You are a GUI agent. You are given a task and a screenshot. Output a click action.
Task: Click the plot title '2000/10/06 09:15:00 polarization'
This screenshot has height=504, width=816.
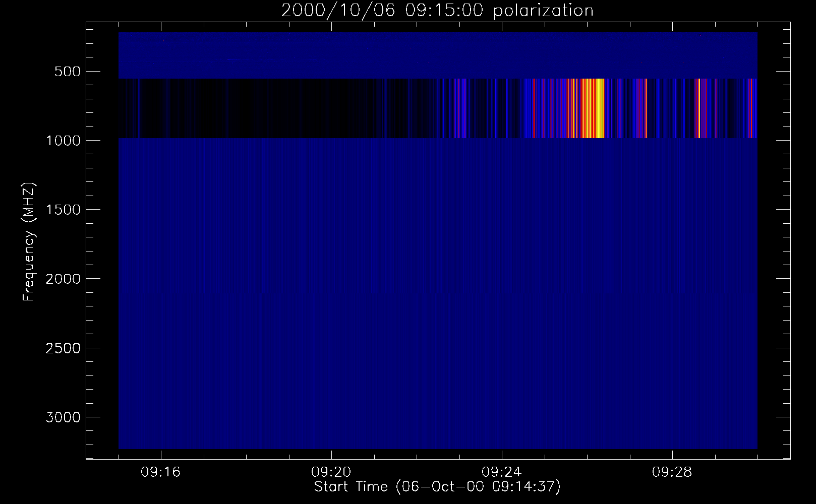click(x=437, y=11)
